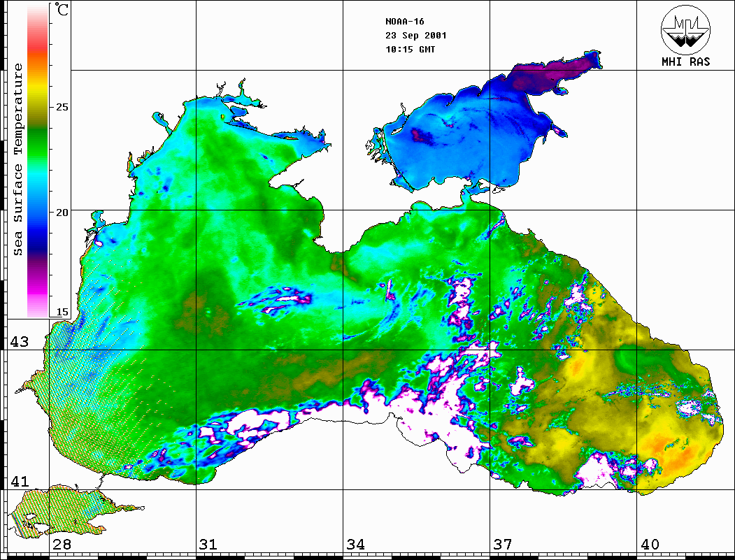Click latitude label 41
735x560 pixels.
tap(17, 482)
